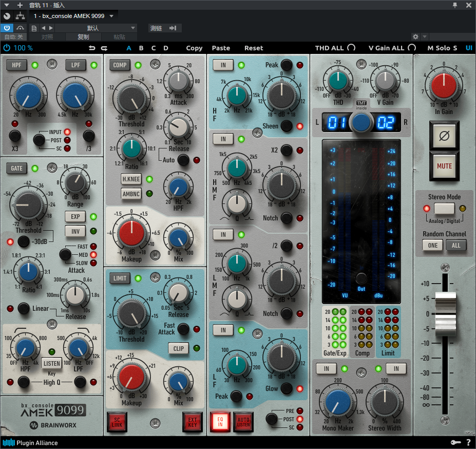Image resolution: width=476 pixels, height=449 pixels.
Task: Click the V Gain ALL rotary icon
Action: 412,48
